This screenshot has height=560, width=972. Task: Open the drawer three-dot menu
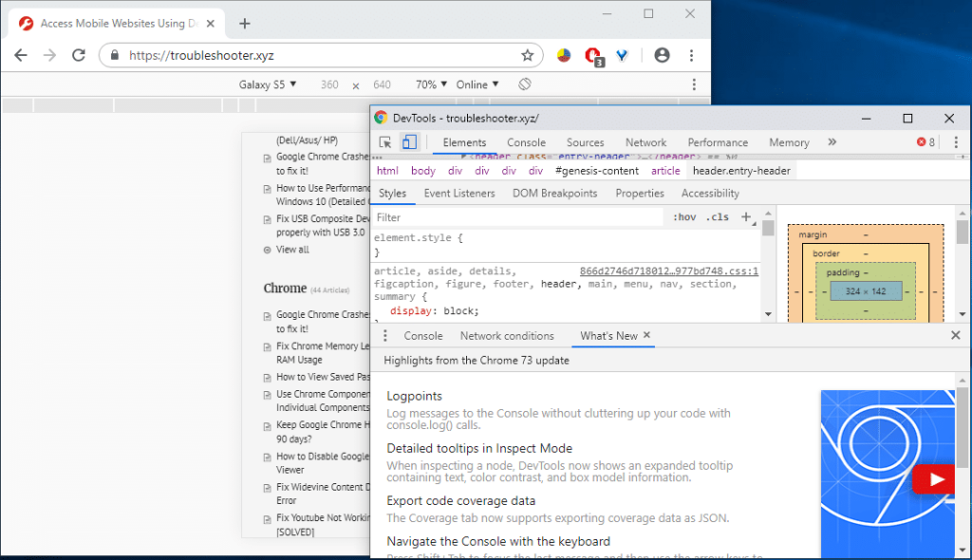click(385, 335)
